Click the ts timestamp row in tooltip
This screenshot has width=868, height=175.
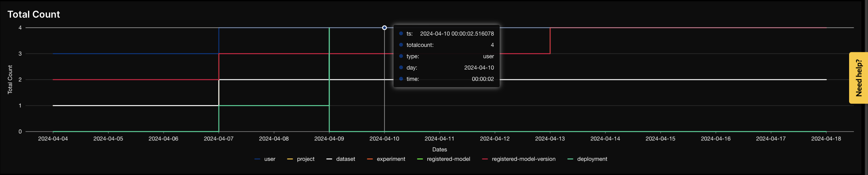446,34
